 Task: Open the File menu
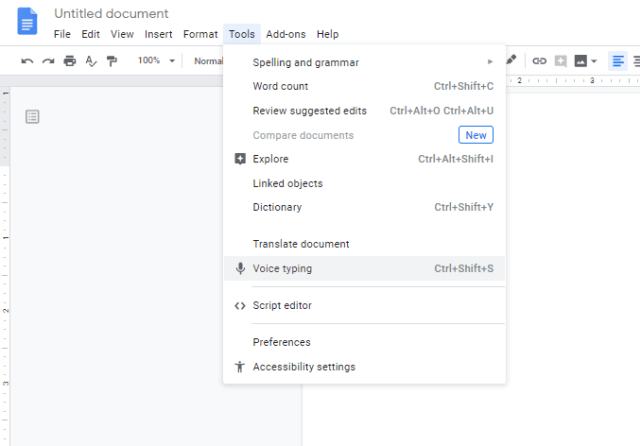click(62, 34)
